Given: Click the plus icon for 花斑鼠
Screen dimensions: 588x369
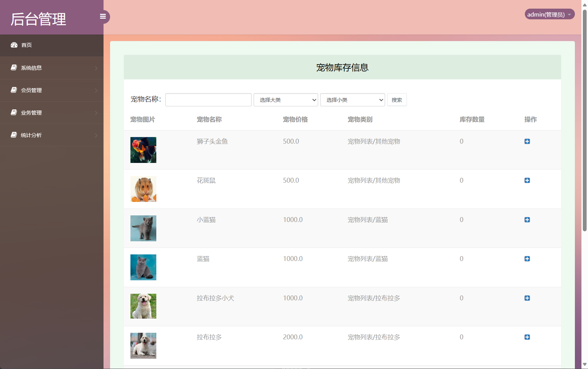Looking at the screenshot, I should coord(527,181).
